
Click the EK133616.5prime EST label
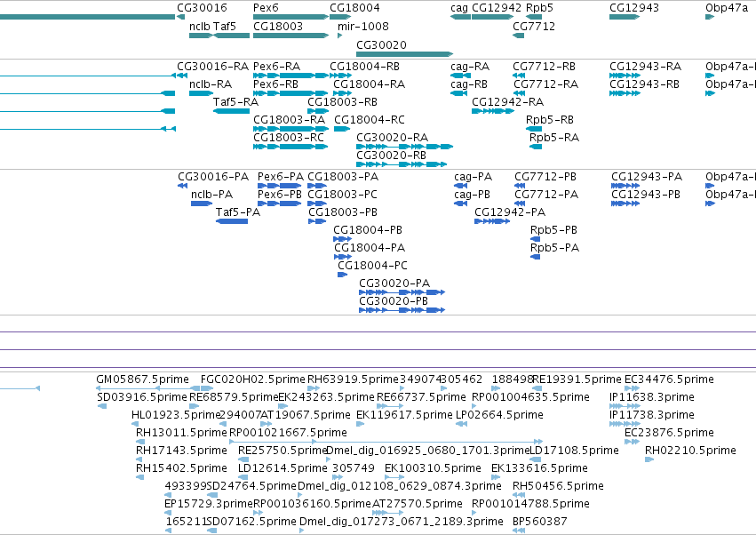539,468
